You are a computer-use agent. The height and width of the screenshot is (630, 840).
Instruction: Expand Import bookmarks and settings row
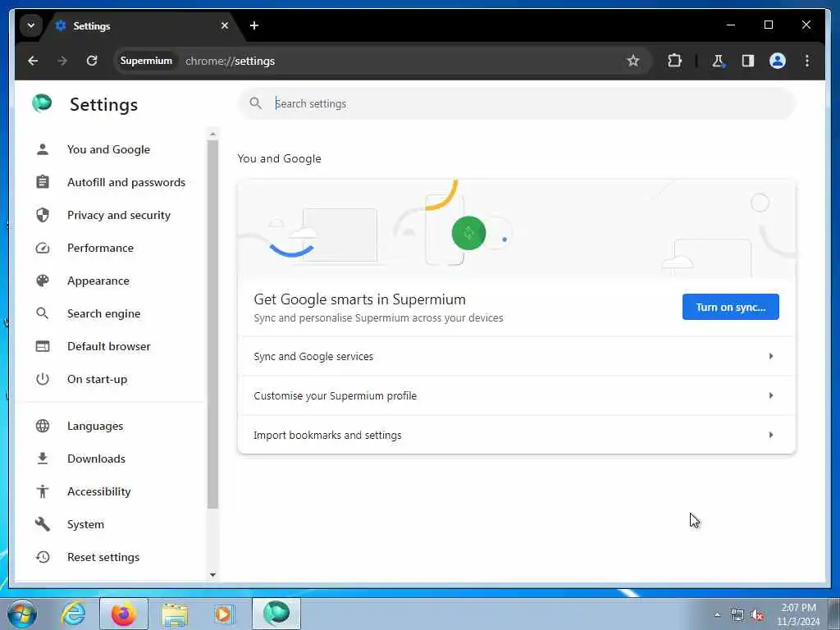(517, 435)
